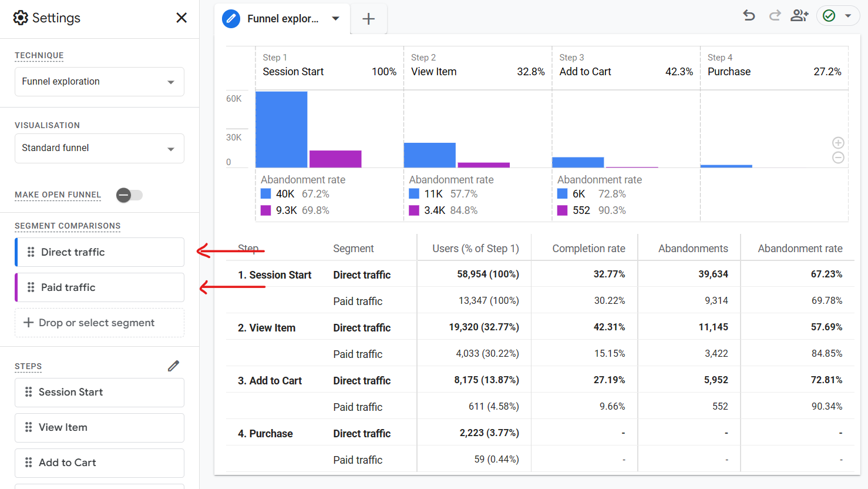The image size is (868, 489).
Task: Select the Paid traffic segment chip
Action: 99,287
